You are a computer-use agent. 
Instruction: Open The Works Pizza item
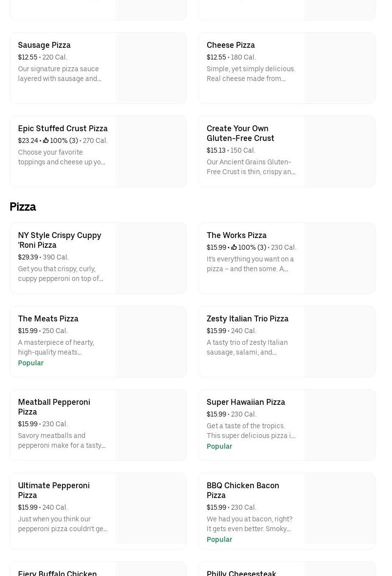236,236
